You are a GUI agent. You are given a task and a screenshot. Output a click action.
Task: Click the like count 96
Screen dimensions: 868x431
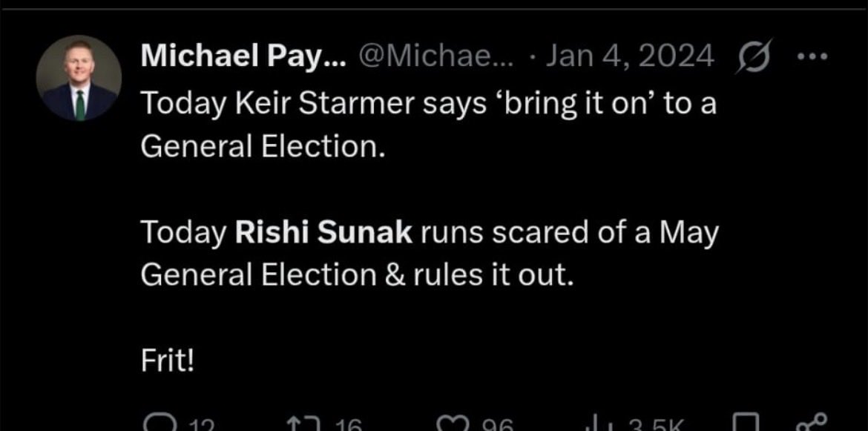[x=496, y=426]
